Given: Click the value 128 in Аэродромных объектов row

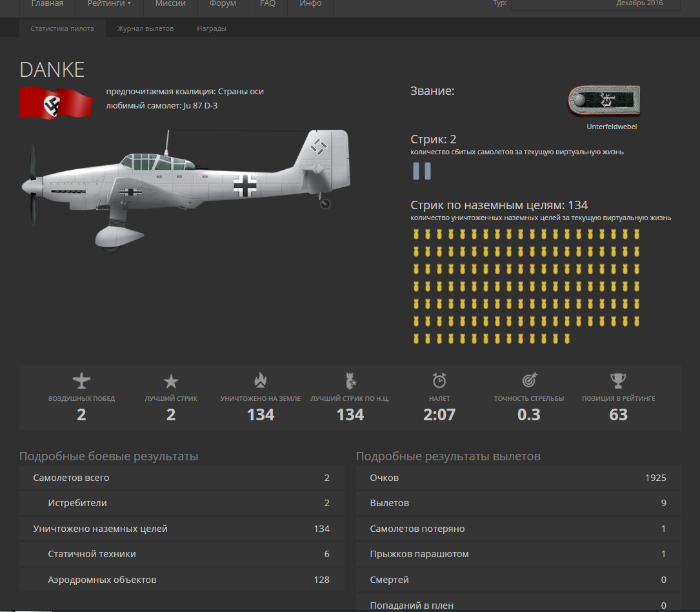Looking at the screenshot, I should click(x=321, y=580).
